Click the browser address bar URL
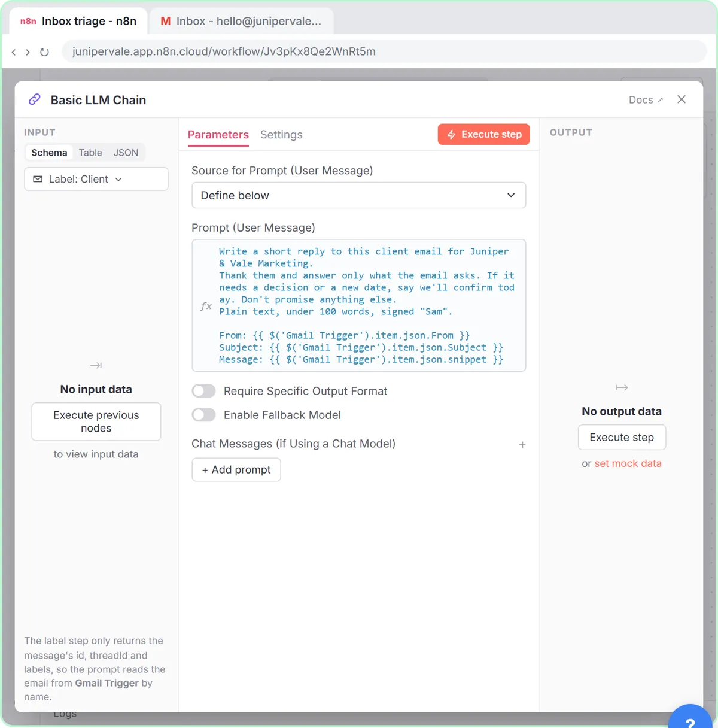Viewport: 718px width, 728px height. [224, 51]
